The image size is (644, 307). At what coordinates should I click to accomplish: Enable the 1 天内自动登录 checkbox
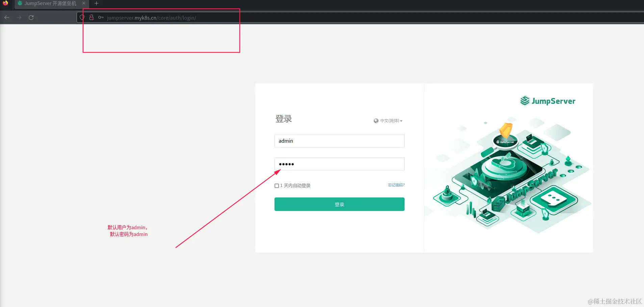pos(277,186)
